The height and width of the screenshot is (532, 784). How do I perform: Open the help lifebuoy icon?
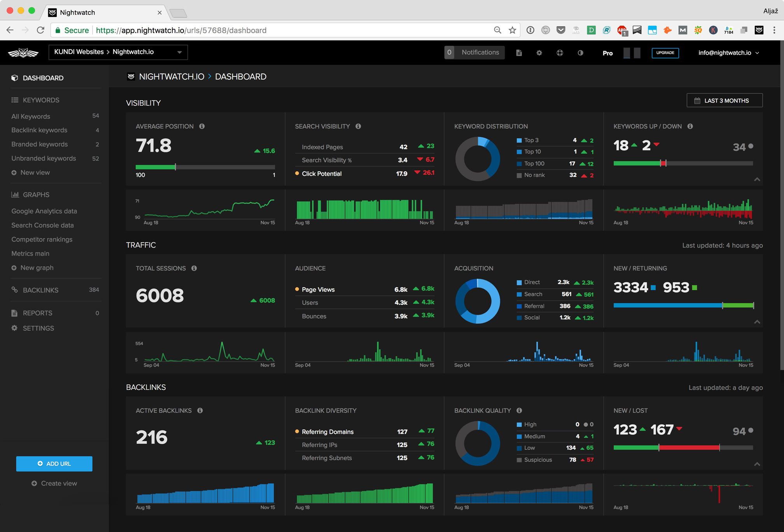(560, 52)
